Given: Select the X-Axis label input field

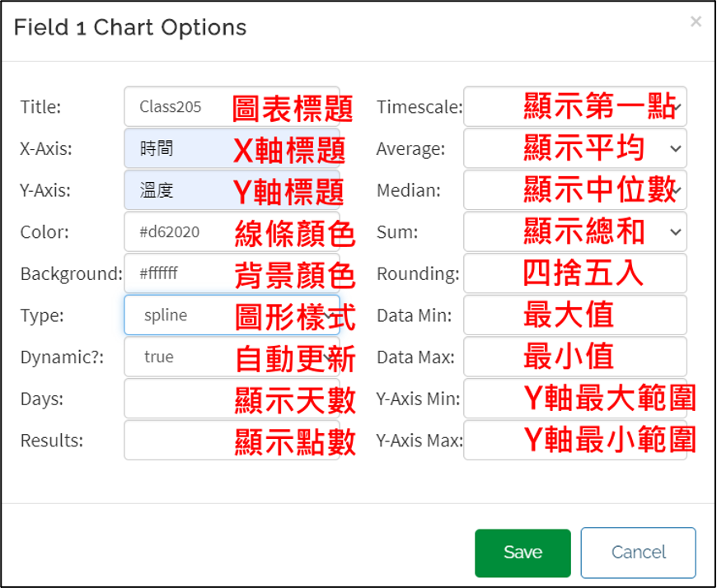Looking at the screenshot, I should pos(232,148).
